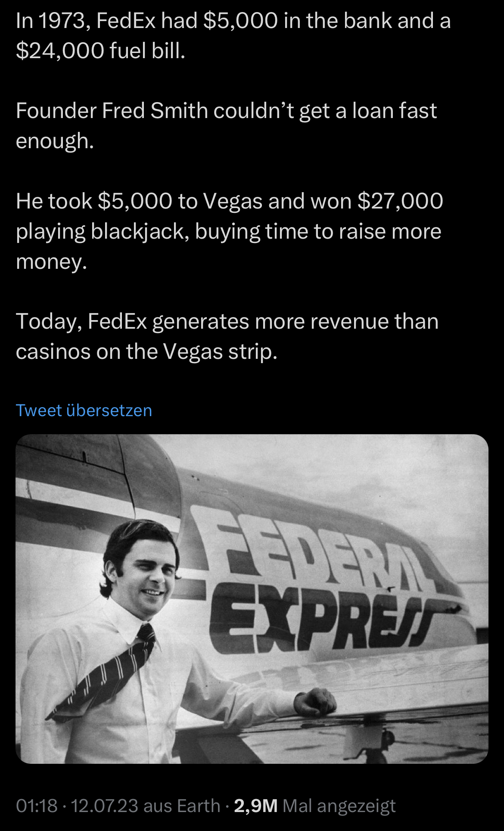Click the 01:18 tweet timestamp

coord(37,806)
